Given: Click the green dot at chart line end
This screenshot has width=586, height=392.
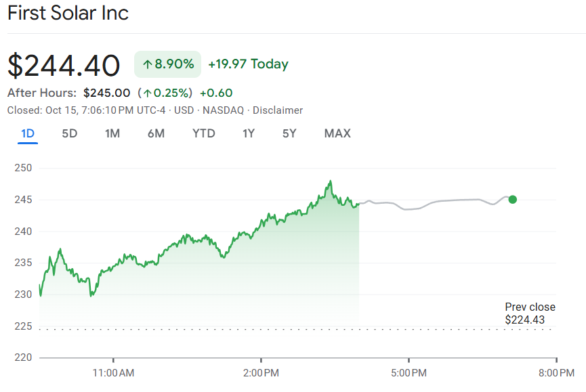Looking at the screenshot, I should click(513, 199).
